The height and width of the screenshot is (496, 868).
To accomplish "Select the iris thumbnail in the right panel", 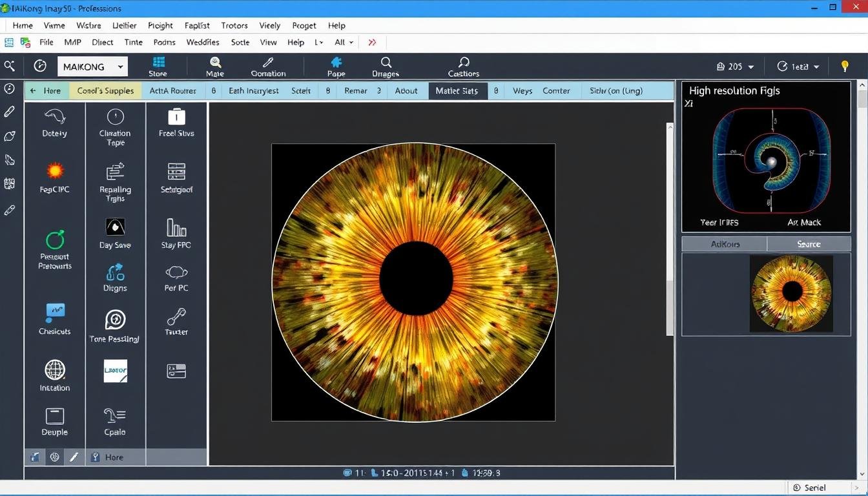I will click(790, 293).
